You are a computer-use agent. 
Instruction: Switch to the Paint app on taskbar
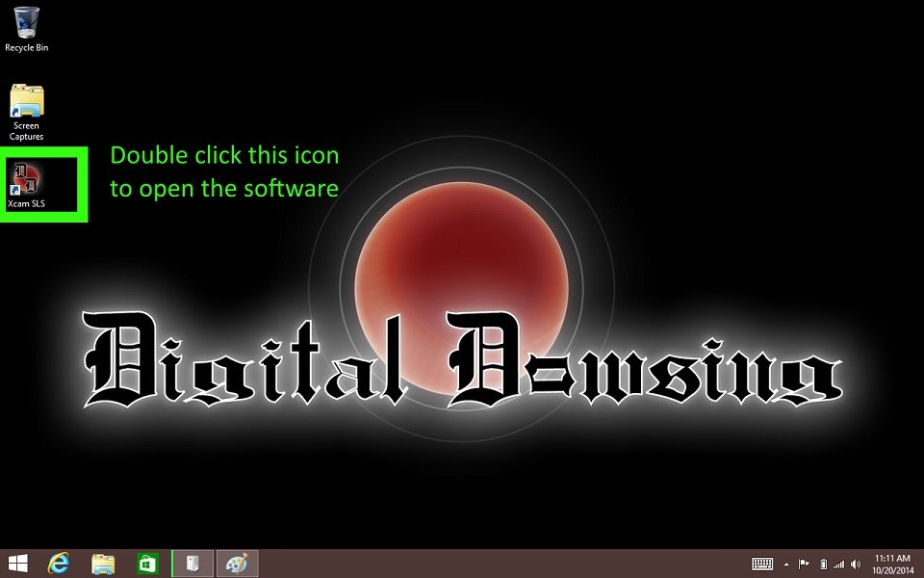point(238,564)
